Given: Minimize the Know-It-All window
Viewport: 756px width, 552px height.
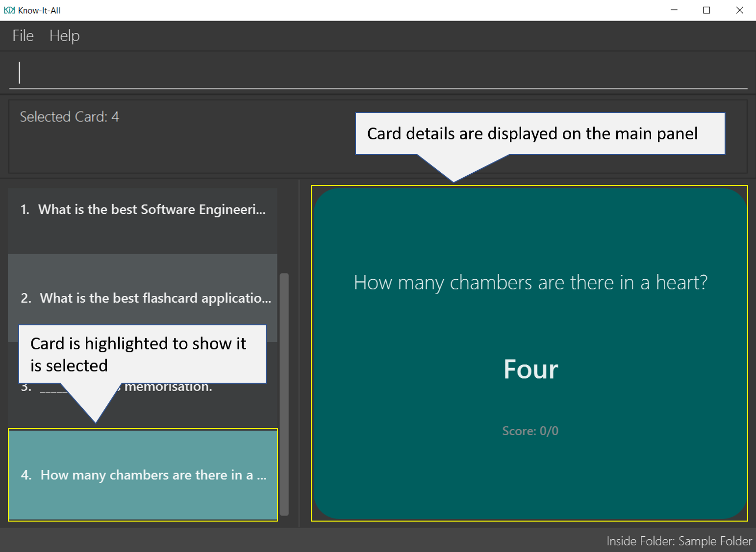Looking at the screenshot, I should (674, 10).
